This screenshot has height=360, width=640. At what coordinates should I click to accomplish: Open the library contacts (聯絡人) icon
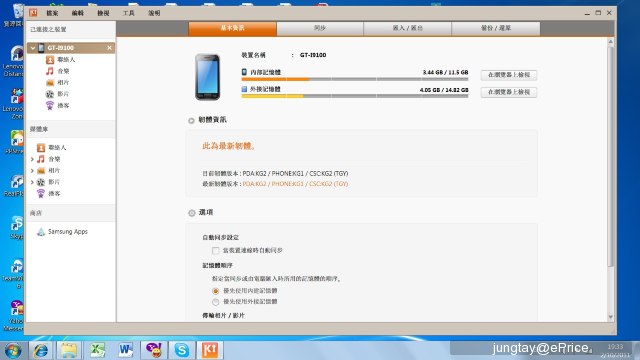41,148
